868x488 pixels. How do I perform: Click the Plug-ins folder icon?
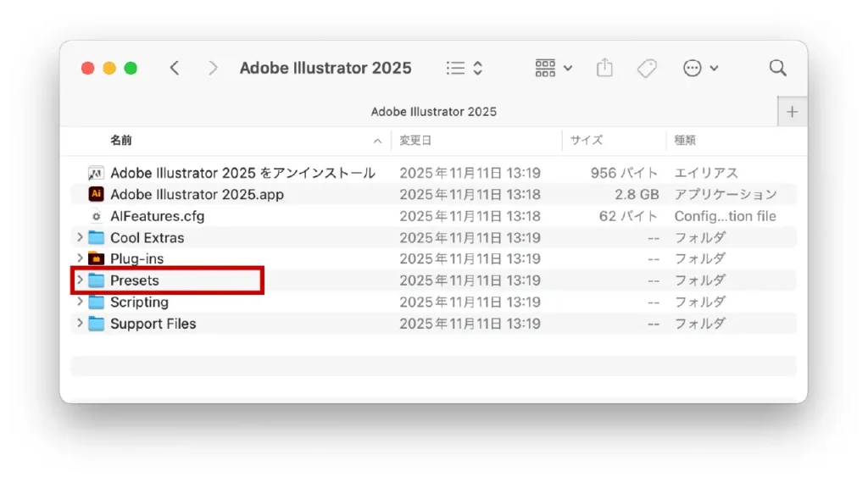96,258
